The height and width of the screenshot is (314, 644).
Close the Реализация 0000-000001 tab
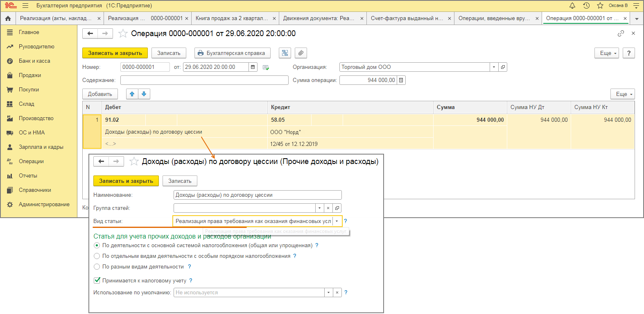coord(187,18)
